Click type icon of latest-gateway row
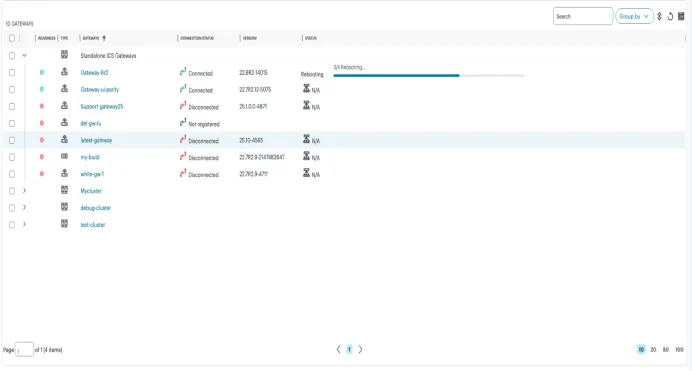Screen dimensions: 692x371 tap(64, 139)
